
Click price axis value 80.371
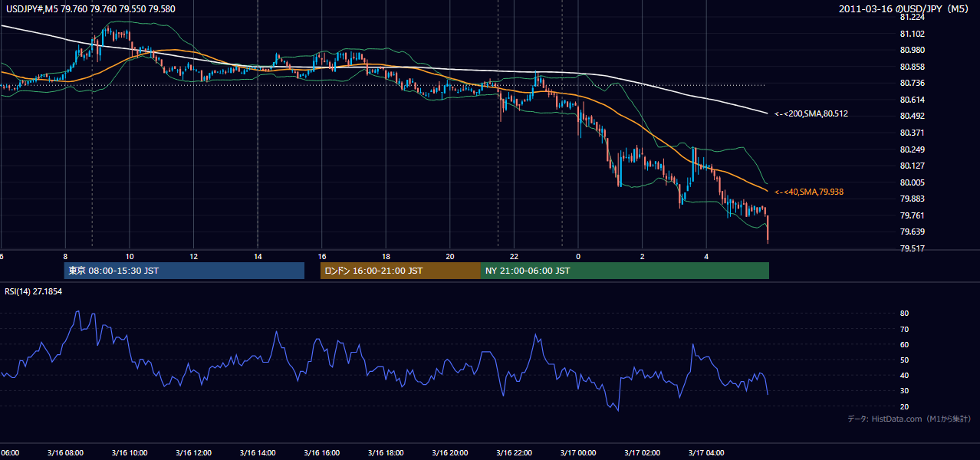(x=912, y=133)
